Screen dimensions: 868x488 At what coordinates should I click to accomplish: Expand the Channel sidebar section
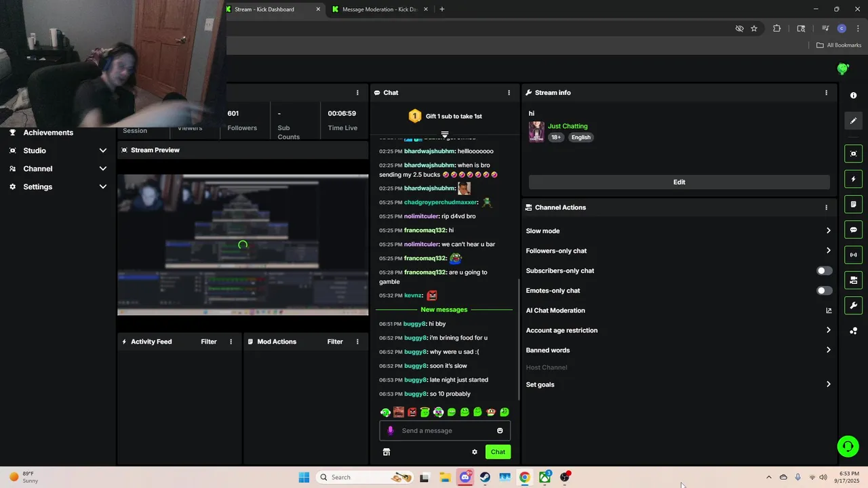(103, 169)
